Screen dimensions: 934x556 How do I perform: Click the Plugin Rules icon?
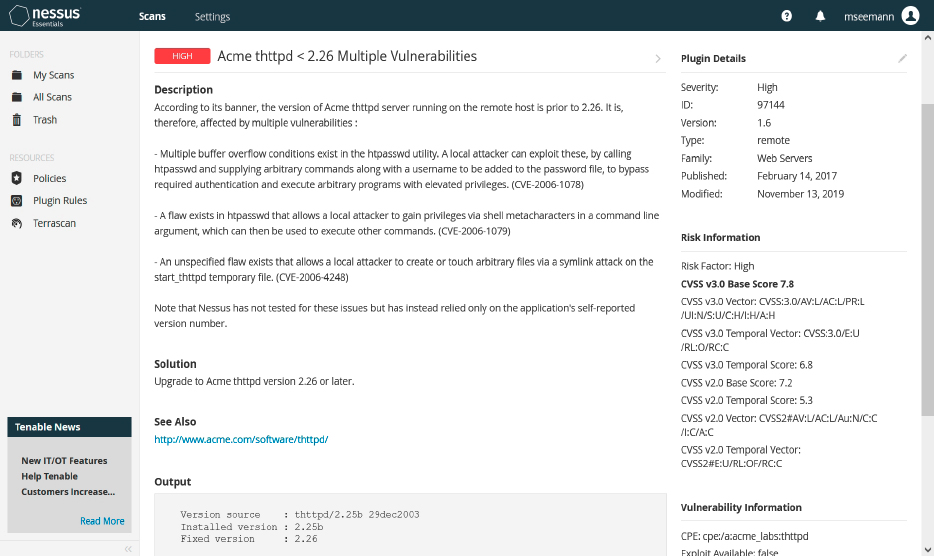pos(16,200)
